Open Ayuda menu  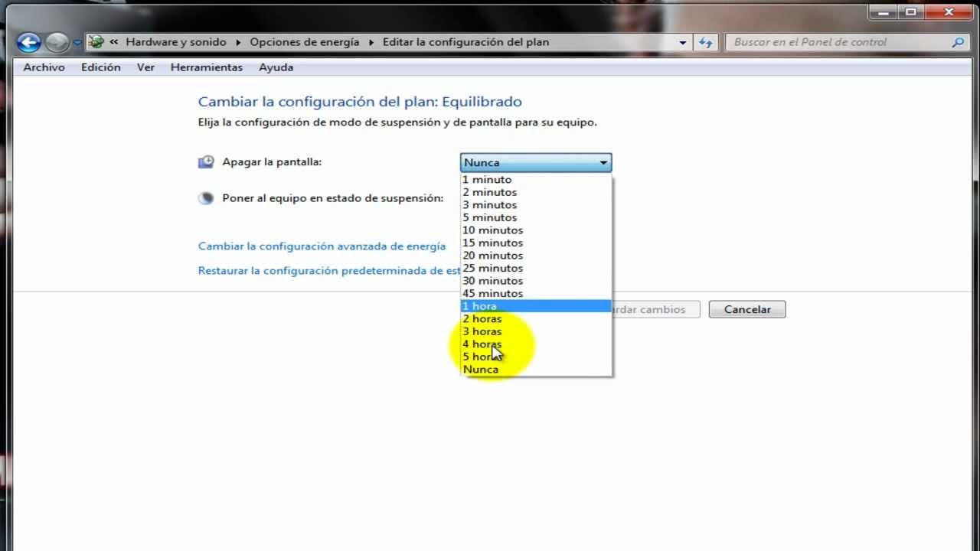click(276, 67)
